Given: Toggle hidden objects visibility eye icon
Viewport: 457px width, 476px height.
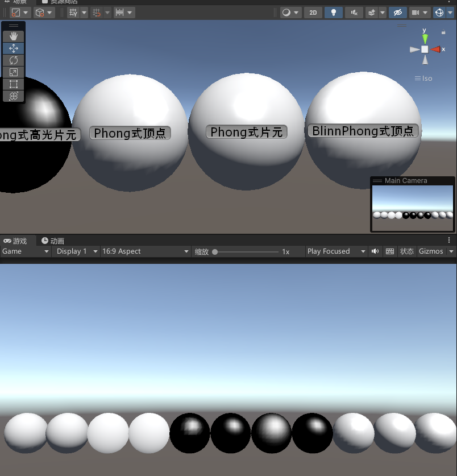Looking at the screenshot, I should tap(397, 12).
